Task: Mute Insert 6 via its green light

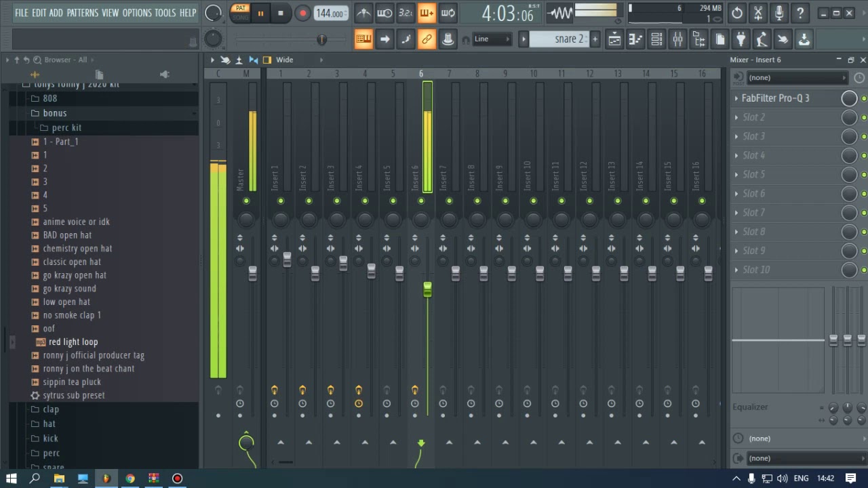Action: 420,201
